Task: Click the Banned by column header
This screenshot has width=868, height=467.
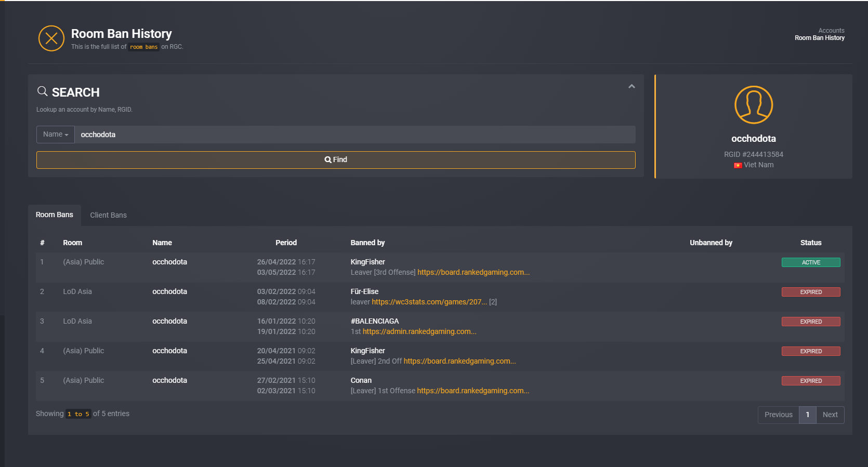Action: tap(367, 243)
